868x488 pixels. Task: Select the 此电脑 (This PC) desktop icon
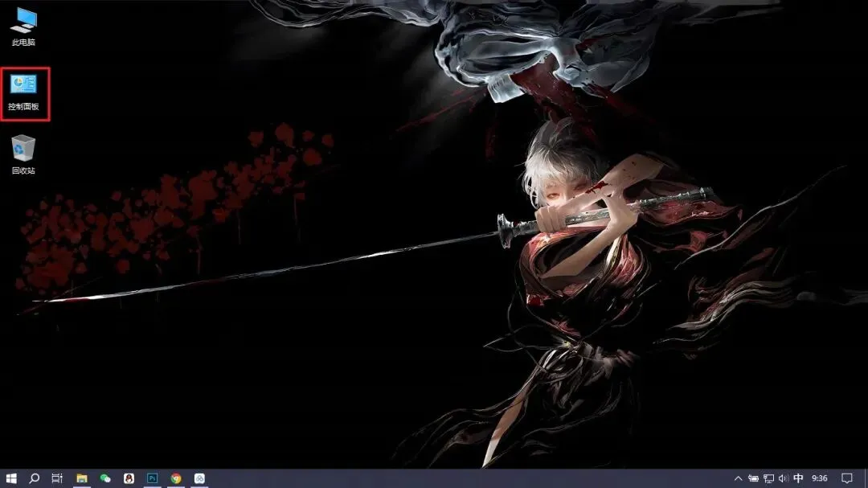24,27
